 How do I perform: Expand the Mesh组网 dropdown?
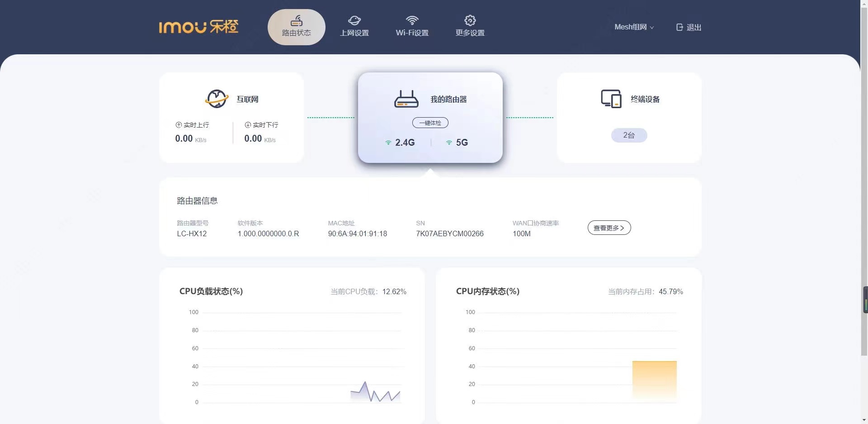(634, 27)
